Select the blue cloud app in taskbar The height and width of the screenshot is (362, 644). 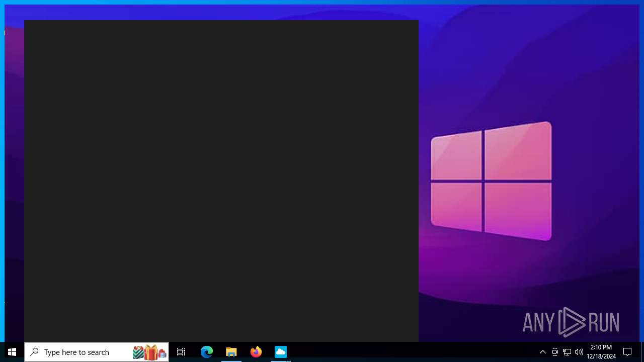pyautogui.click(x=281, y=352)
